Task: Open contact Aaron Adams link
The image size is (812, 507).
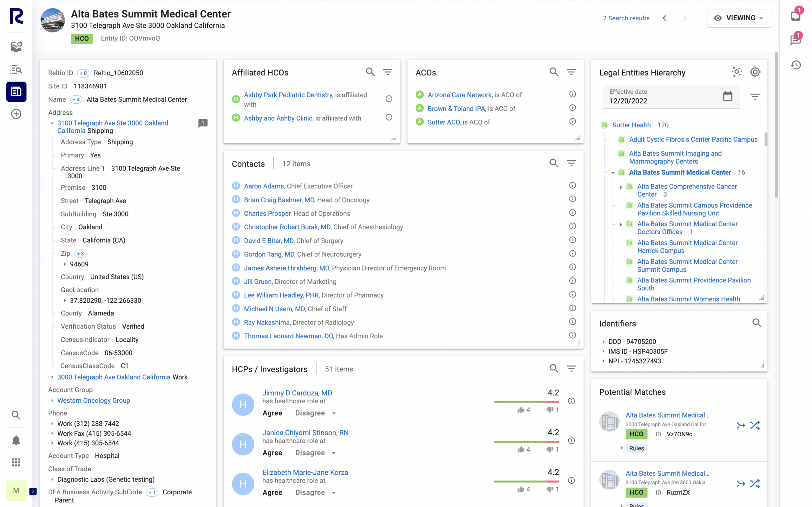Action: pos(264,186)
